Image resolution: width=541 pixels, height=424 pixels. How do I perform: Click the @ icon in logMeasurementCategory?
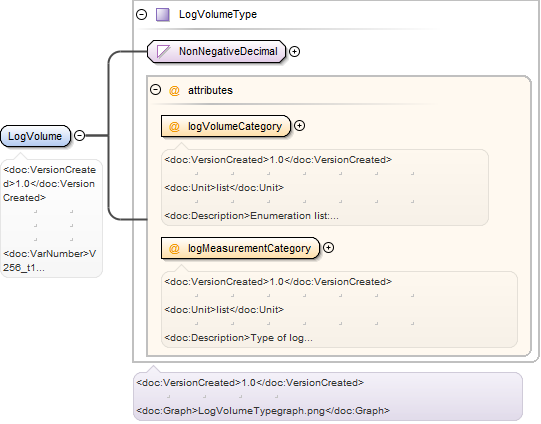click(x=174, y=249)
